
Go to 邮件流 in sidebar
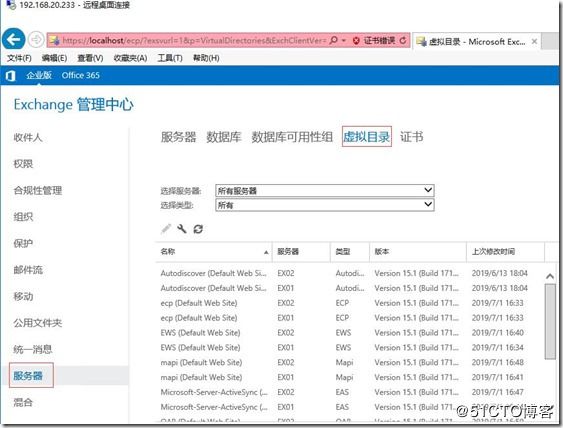point(28,270)
